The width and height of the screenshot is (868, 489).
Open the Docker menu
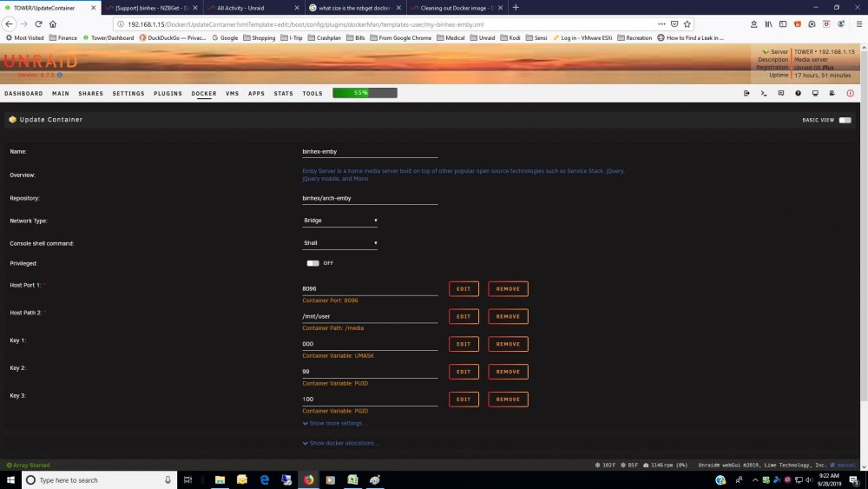(204, 94)
